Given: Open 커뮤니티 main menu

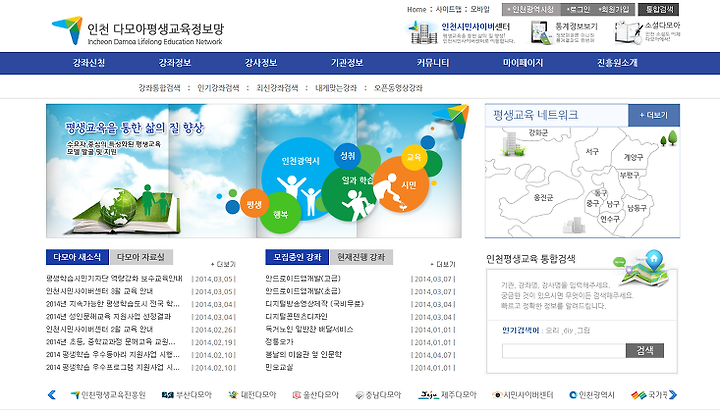Looking at the screenshot, I should click(433, 63).
